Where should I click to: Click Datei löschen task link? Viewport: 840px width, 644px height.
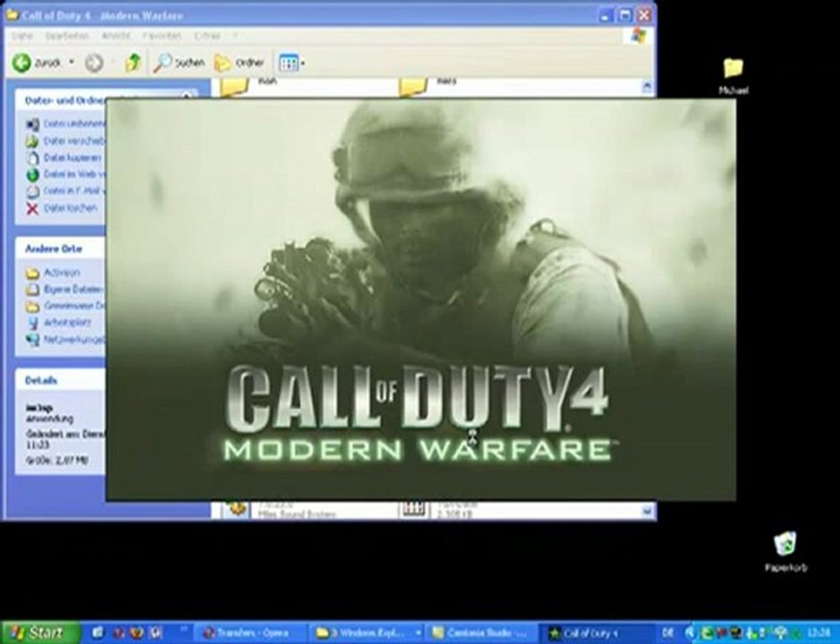[x=70, y=208]
